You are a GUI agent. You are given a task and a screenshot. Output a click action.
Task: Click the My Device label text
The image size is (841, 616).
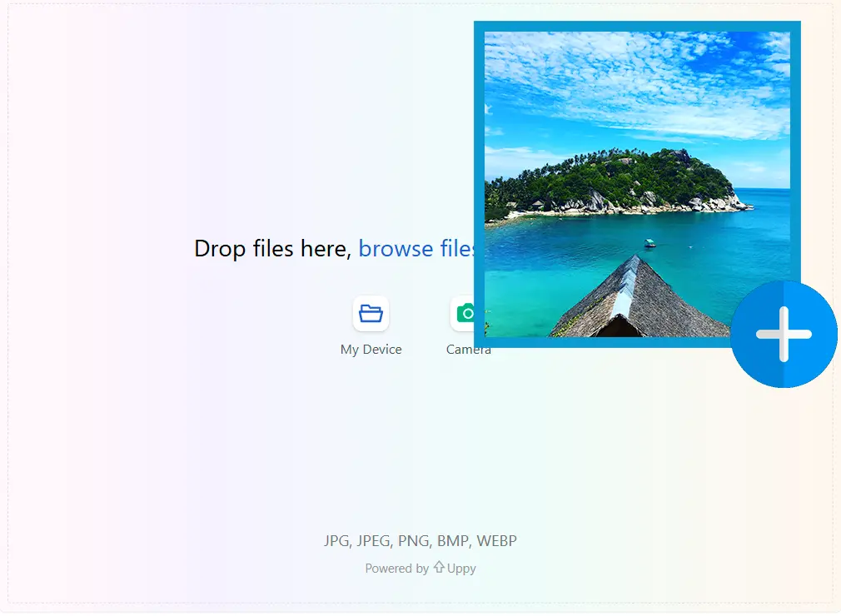pyautogui.click(x=371, y=350)
